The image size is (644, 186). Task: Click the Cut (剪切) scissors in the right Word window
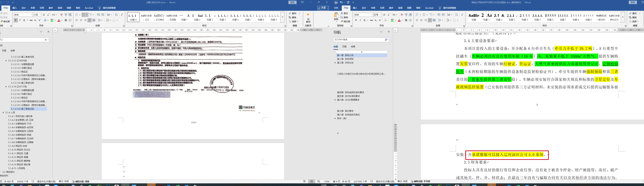342,13
